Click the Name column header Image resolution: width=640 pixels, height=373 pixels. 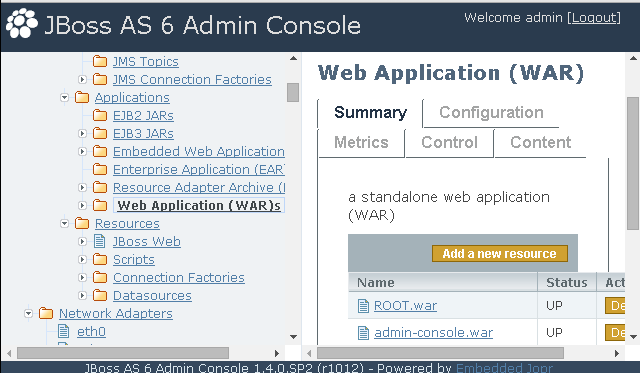coord(442,282)
